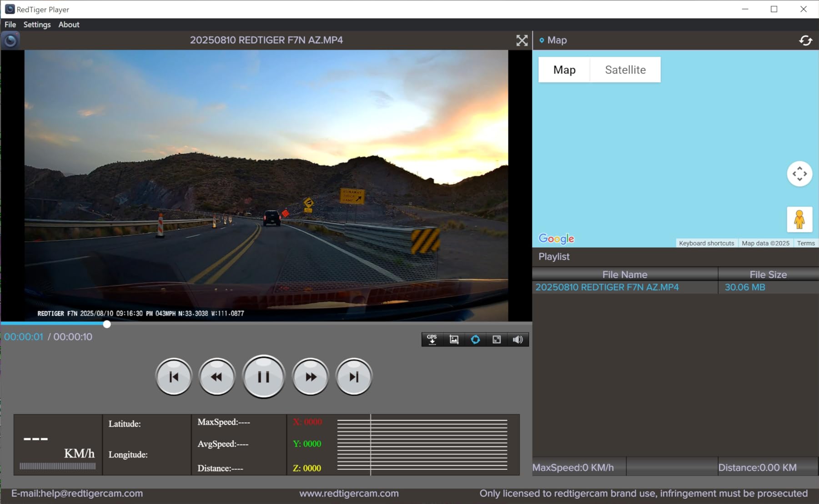Image resolution: width=819 pixels, height=504 pixels.
Task: Sort playlist by File Name header
Action: point(624,274)
